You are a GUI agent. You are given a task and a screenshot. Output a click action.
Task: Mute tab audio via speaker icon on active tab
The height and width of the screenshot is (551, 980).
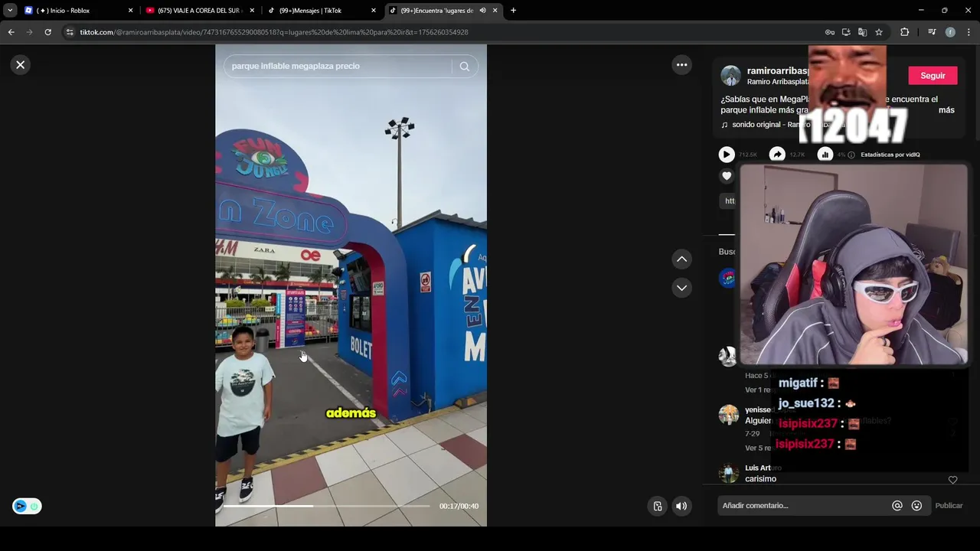tap(482, 11)
